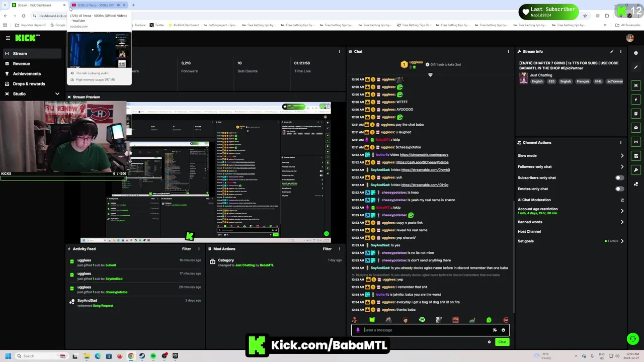Open Activity Feed Filter
The width and height of the screenshot is (644, 362).
point(186,249)
